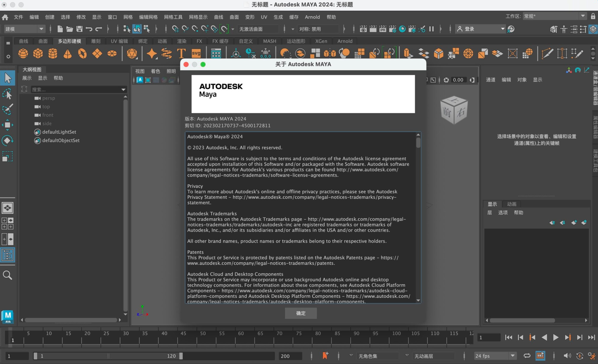Click the IPR render icon
Image resolution: width=598 pixels, height=364 pixels.
point(383,29)
